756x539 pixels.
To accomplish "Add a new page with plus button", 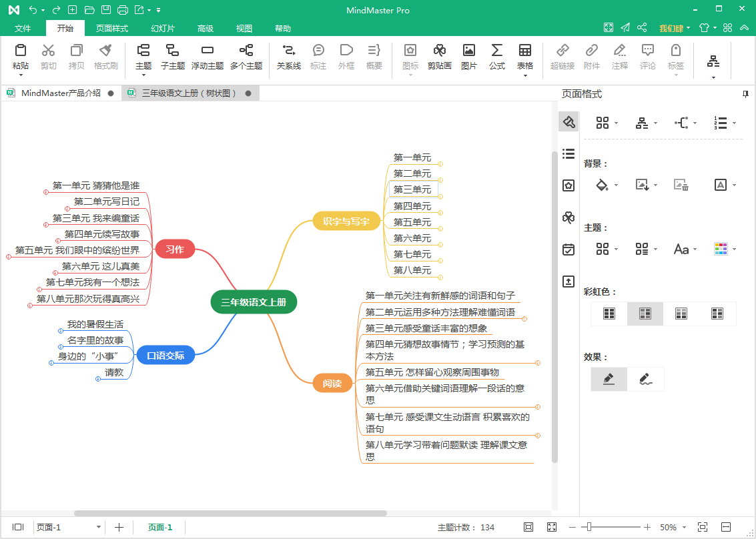I will coord(119,527).
